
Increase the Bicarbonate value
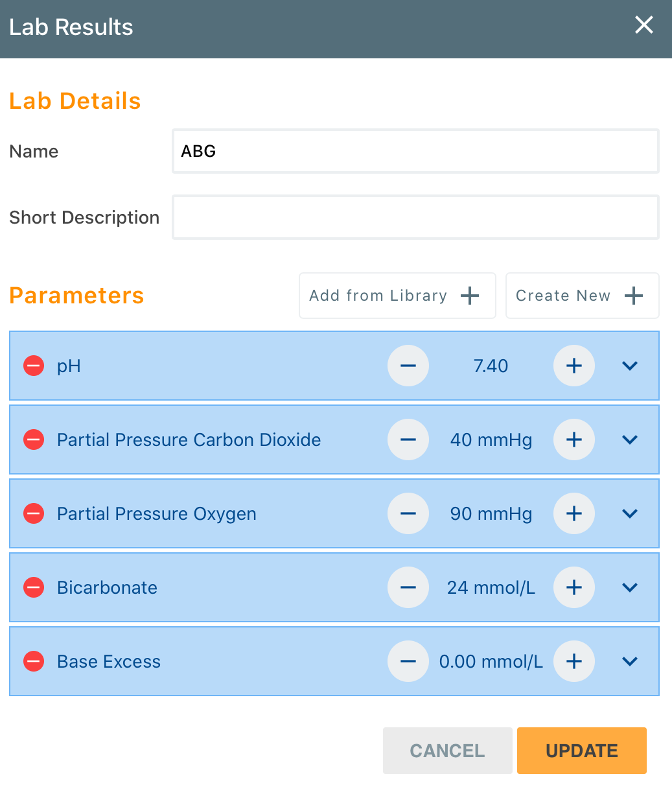574,587
